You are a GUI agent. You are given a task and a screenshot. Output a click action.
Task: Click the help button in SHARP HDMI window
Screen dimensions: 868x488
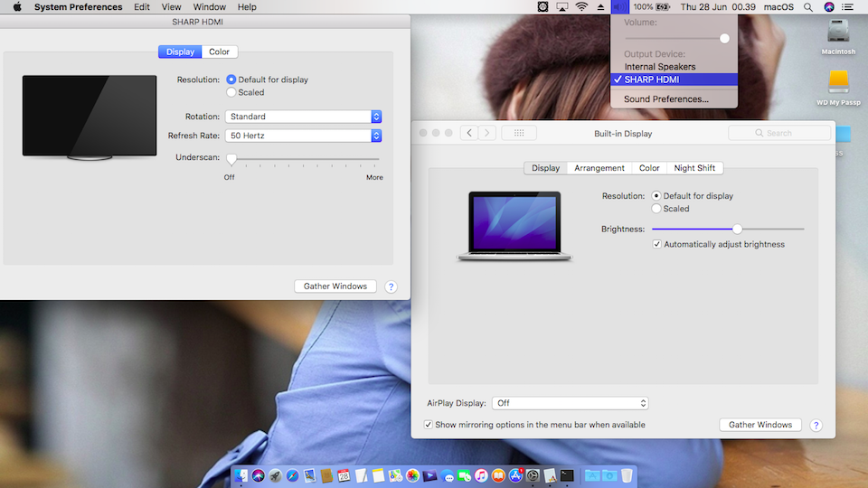coord(391,286)
